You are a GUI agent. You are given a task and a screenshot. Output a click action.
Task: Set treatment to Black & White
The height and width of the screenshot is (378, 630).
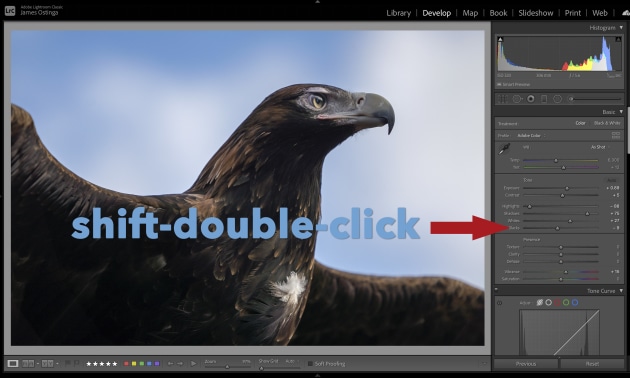click(607, 123)
